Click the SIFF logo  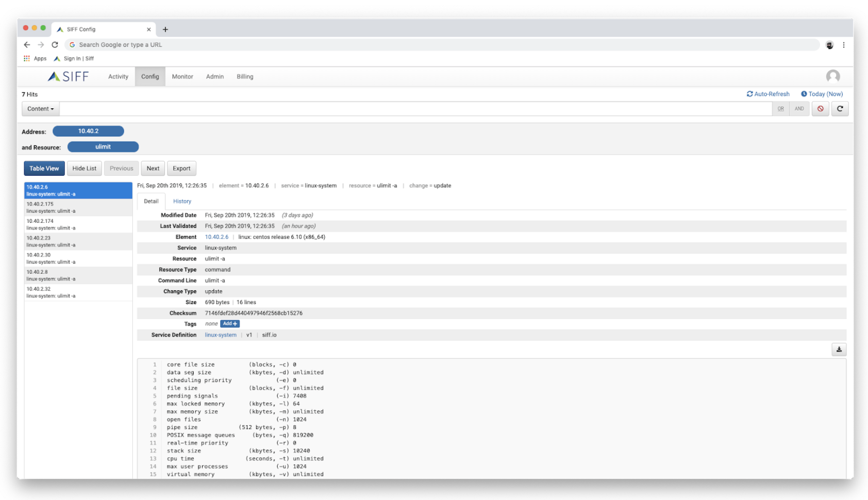pos(68,76)
